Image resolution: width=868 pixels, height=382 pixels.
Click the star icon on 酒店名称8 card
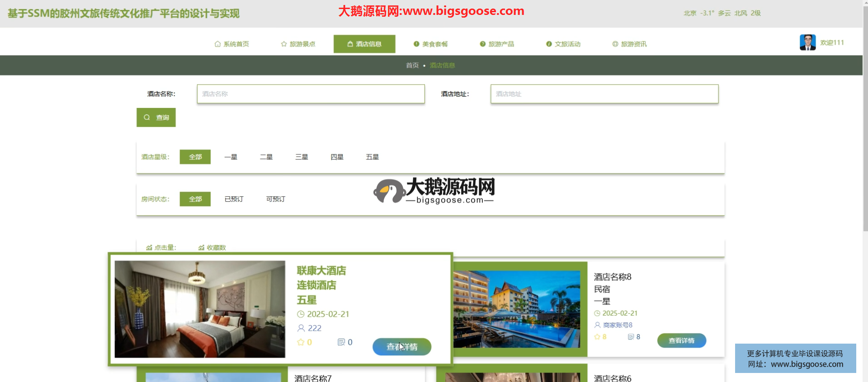(597, 337)
